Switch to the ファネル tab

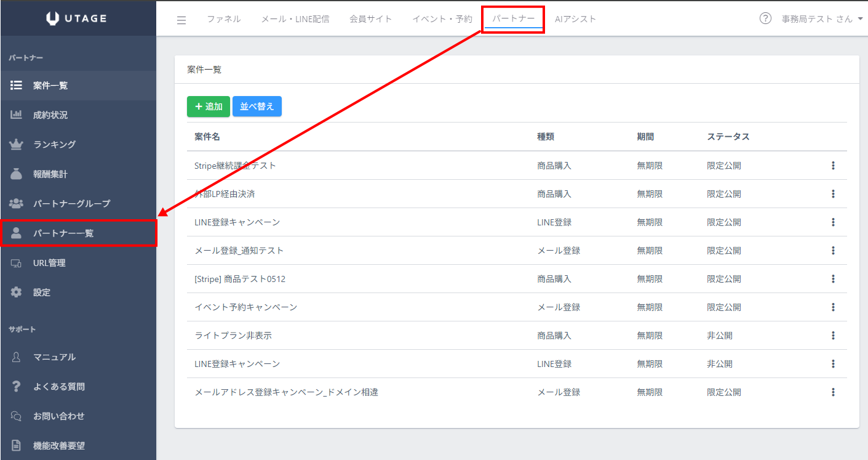pos(224,19)
